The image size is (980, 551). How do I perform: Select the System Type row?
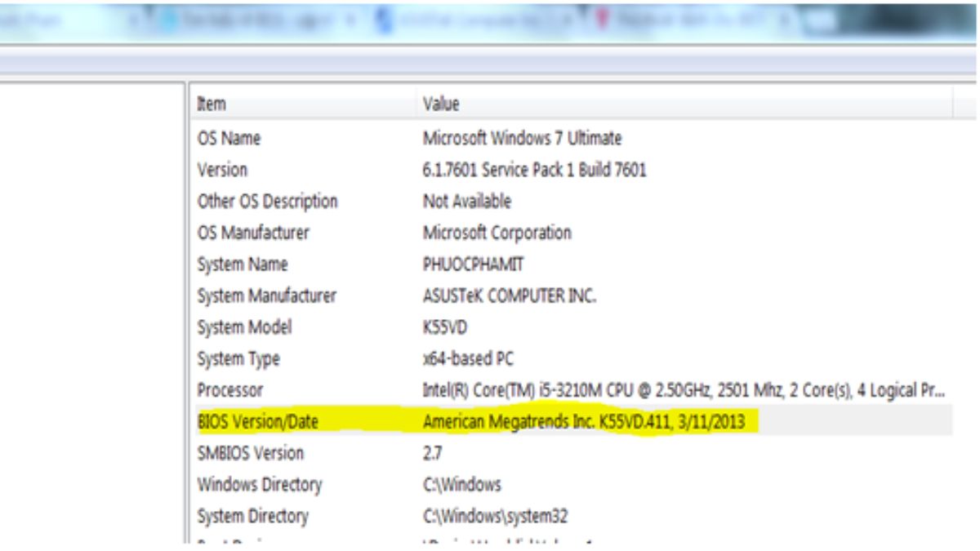click(x=238, y=359)
